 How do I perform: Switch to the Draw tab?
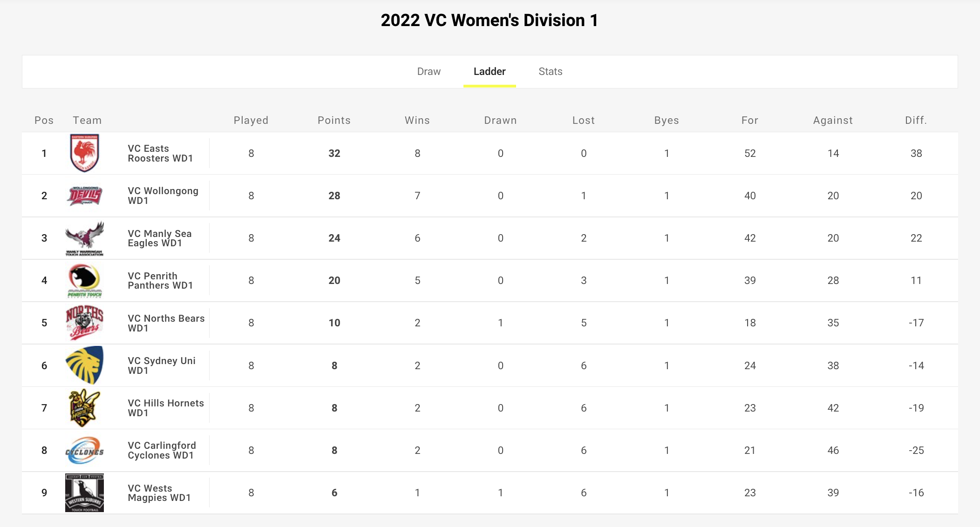429,72
